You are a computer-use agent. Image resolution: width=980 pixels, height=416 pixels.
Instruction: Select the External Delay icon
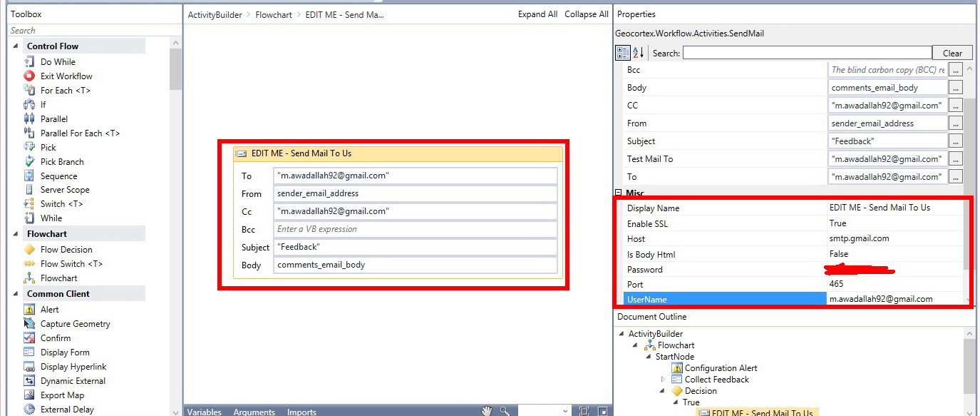pyautogui.click(x=29, y=410)
